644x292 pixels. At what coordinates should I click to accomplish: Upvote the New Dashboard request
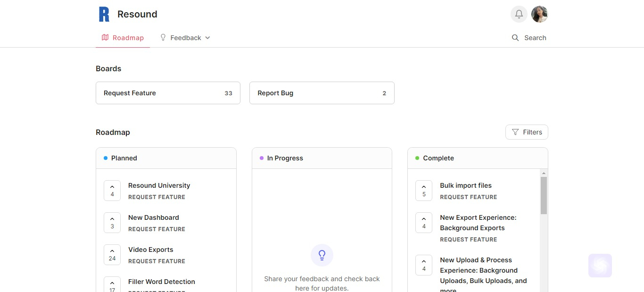pyautogui.click(x=112, y=223)
